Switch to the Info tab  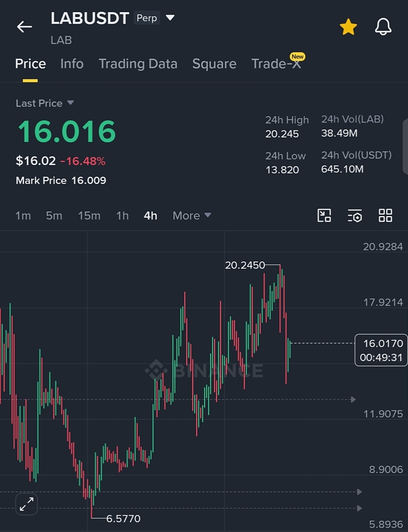(x=72, y=64)
